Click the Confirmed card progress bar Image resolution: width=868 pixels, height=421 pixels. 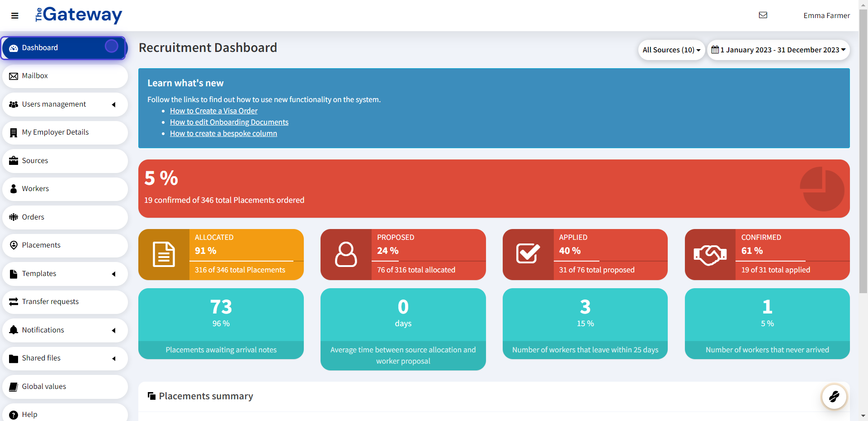coord(793,261)
